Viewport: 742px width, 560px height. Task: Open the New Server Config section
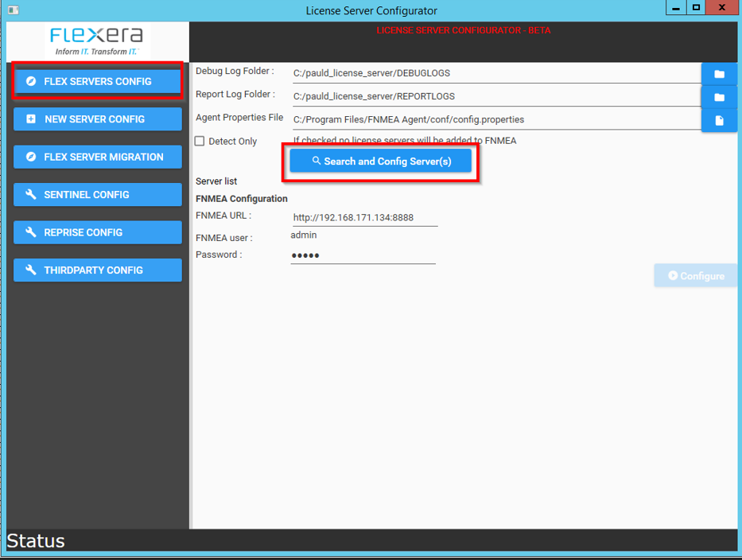click(98, 119)
